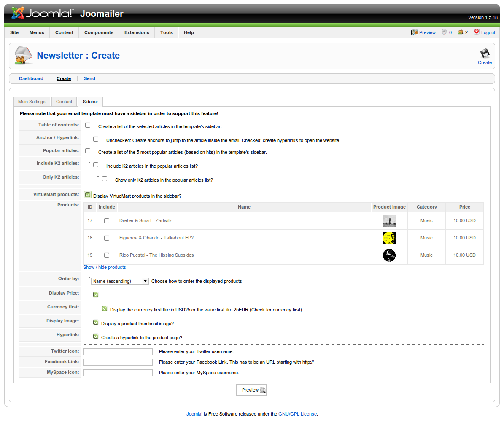This screenshot has height=421, width=504.
Task: Click the Twitter username input field
Action: (x=118, y=351)
